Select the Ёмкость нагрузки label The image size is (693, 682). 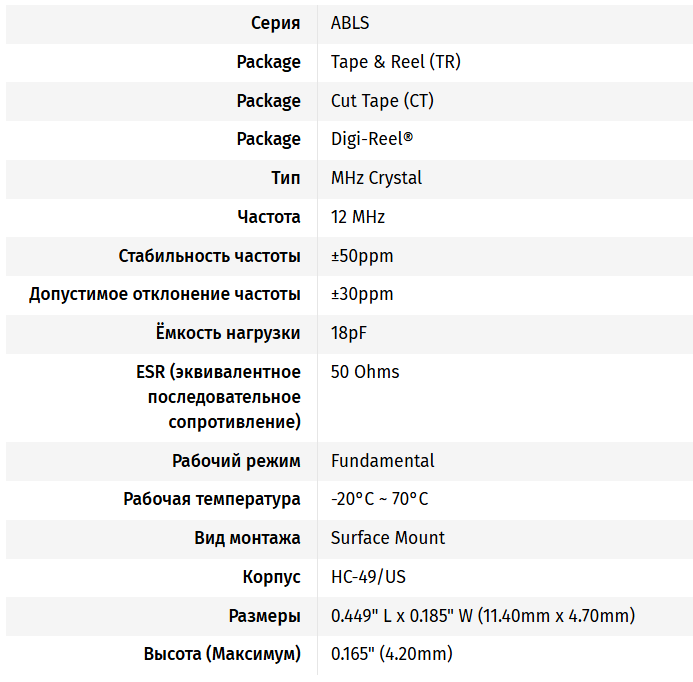pyautogui.click(x=228, y=333)
